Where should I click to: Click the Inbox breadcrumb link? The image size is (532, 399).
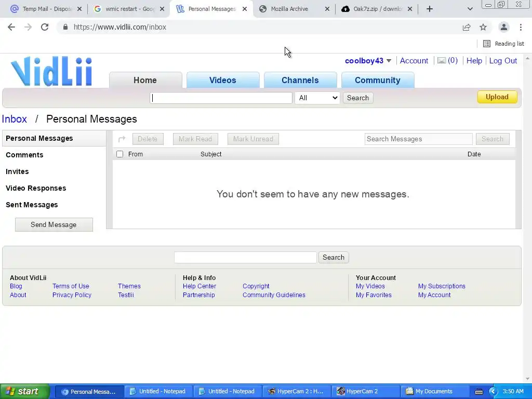click(14, 119)
